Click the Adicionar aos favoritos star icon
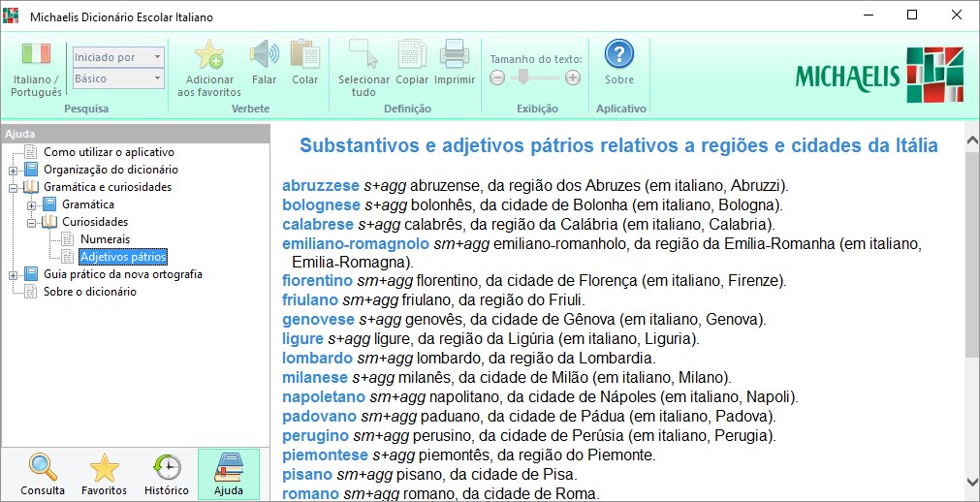The width and height of the screenshot is (980, 502). click(208, 54)
